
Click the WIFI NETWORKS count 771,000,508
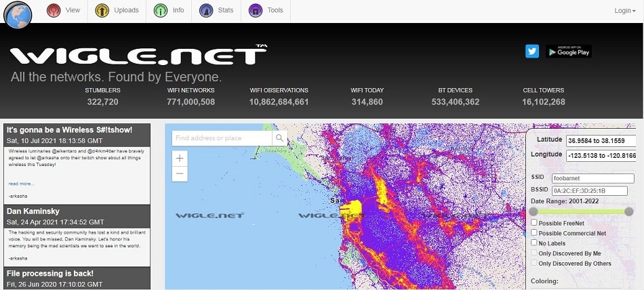coord(190,102)
